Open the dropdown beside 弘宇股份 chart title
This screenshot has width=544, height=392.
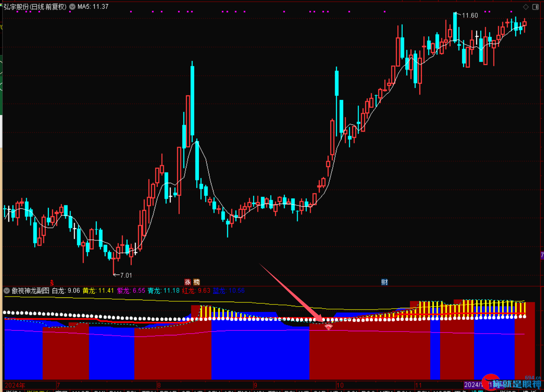(73, 7)
